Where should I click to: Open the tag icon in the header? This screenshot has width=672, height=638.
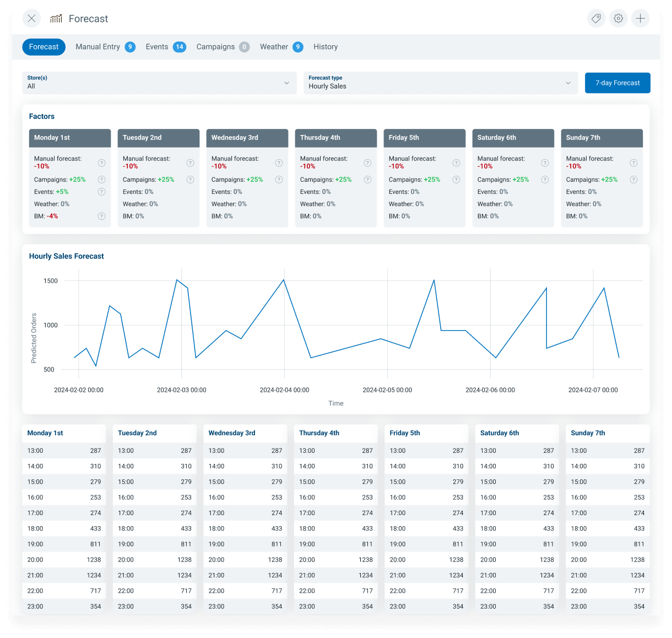[x=596, y=18]
